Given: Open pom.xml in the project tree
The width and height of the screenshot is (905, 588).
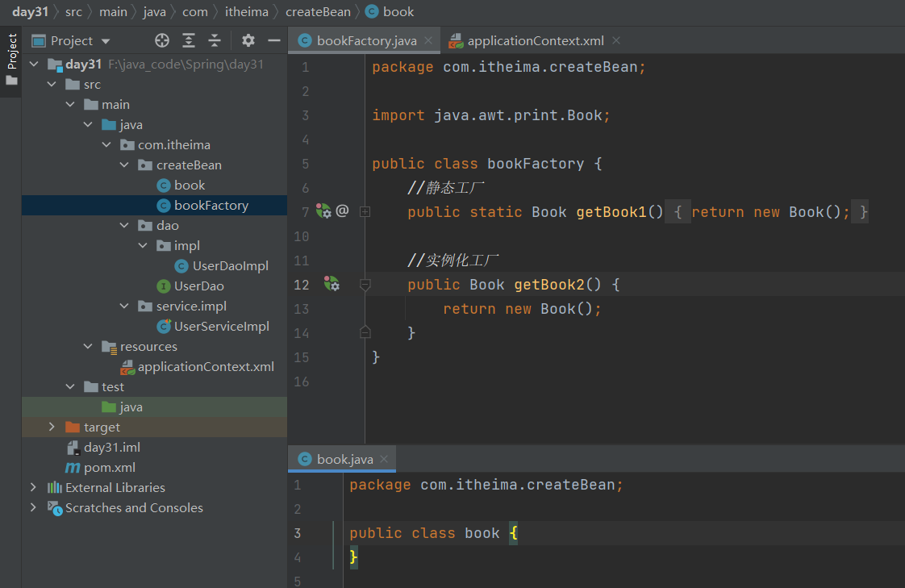Looking at the screenshot, I should [109, 467].
